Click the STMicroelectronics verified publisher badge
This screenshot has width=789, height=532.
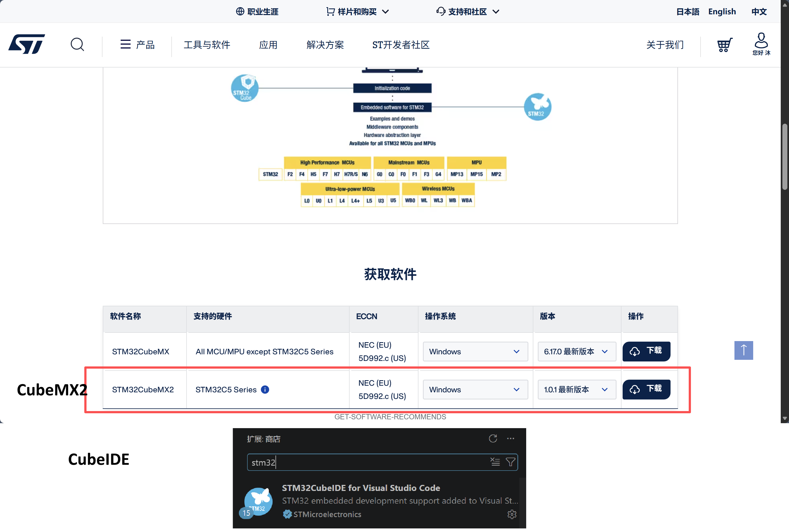click(x=287, y=514)
